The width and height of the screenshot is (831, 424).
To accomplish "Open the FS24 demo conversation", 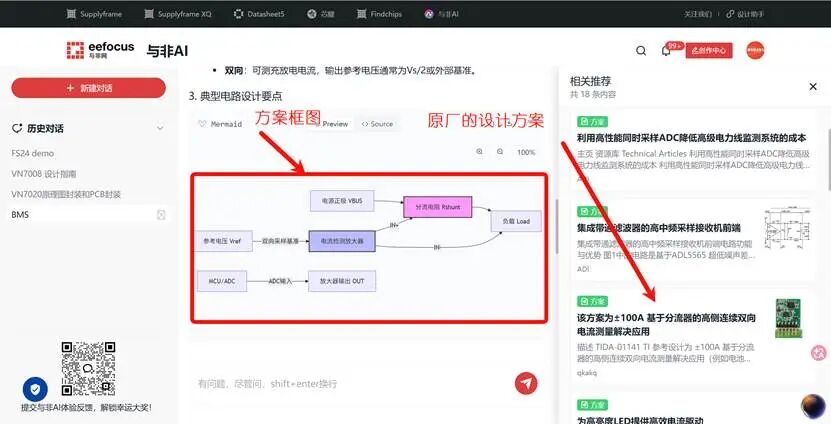I will [x=33, y=153].
